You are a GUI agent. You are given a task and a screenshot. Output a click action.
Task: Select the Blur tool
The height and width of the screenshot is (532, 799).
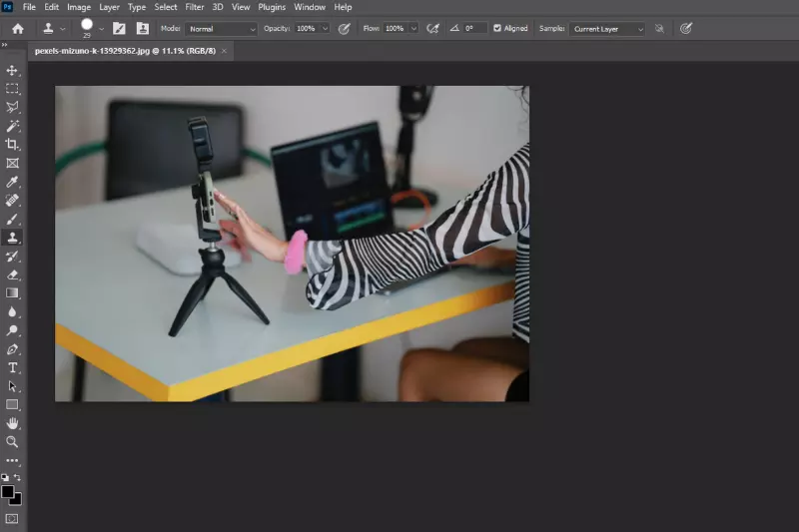pyautogui.click(x=12, y=312)
